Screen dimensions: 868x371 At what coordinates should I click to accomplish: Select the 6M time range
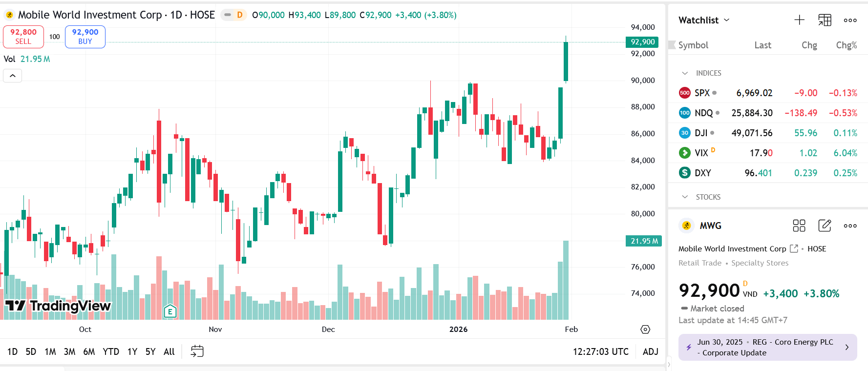tap(89, 351)
